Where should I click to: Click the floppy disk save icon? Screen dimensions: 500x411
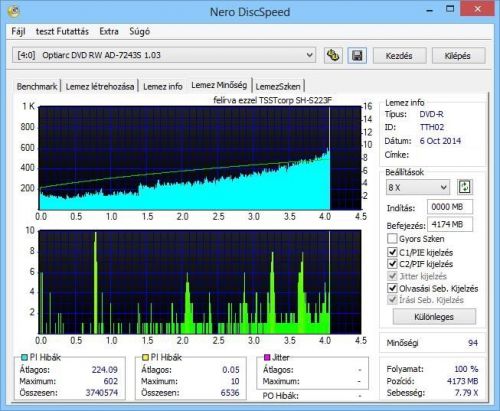point(357,55)
